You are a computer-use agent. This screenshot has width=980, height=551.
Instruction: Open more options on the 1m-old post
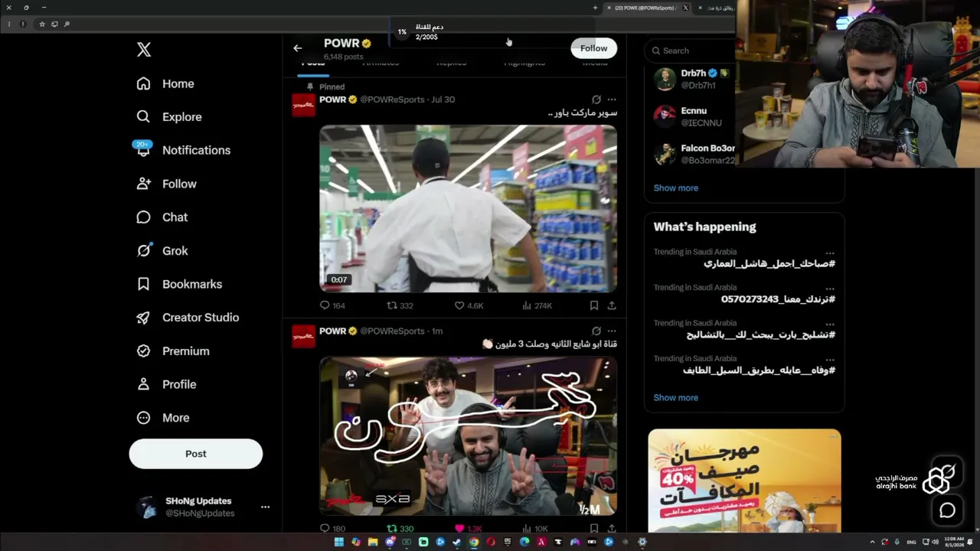tap(612, 331)
